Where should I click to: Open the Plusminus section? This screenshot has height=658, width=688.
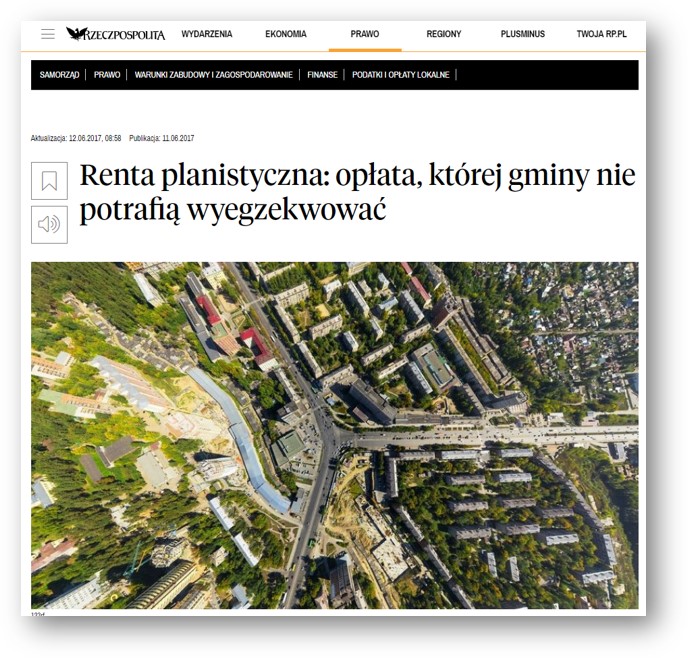click(x=523, y=34)
